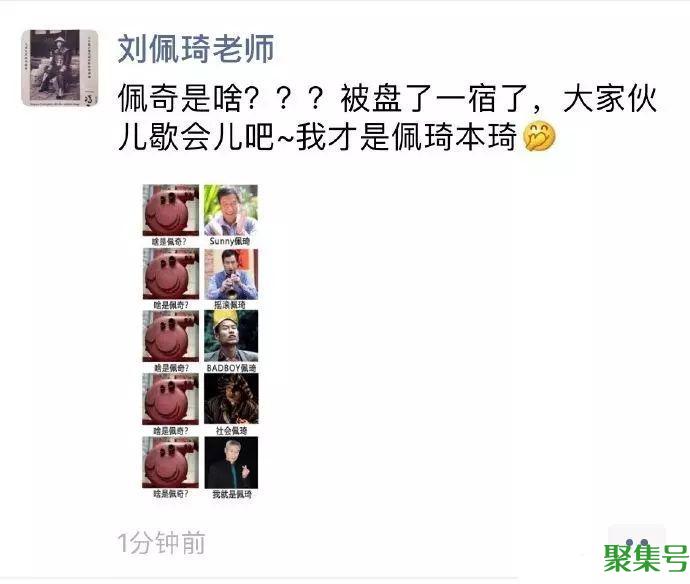The image size is (690, 584).
Task: Click the post text starting with 佩奇是啥
Action: (387, 118)
